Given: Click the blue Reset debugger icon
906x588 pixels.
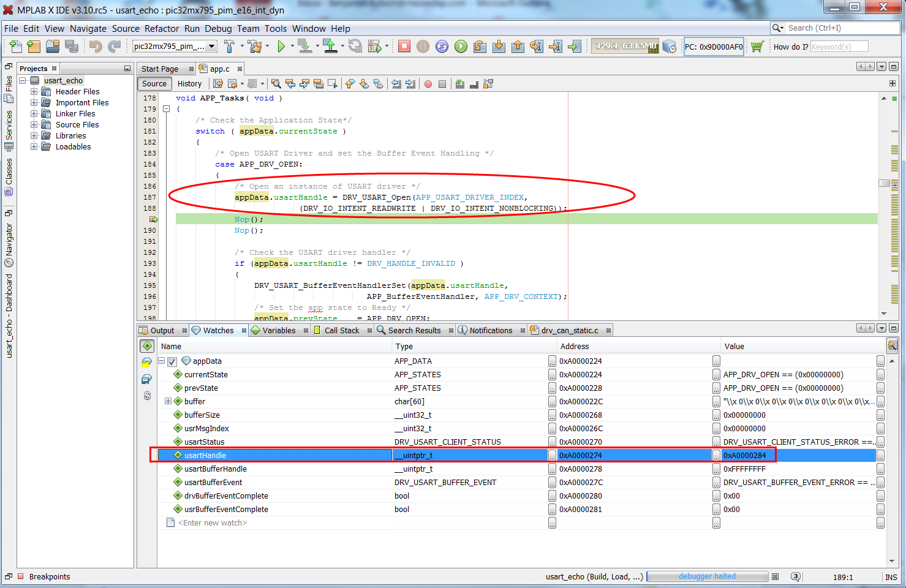Looking at the screenshot, I should point(442,47).
